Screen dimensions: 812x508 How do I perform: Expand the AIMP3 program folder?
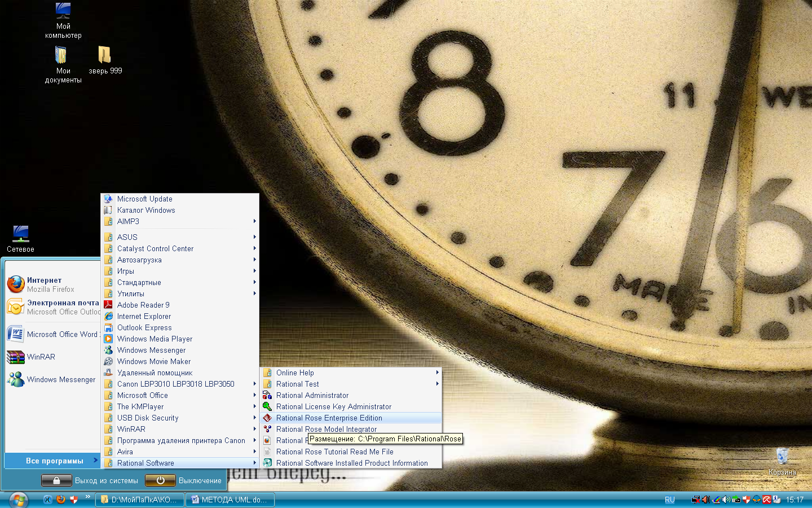coord(180,221)
